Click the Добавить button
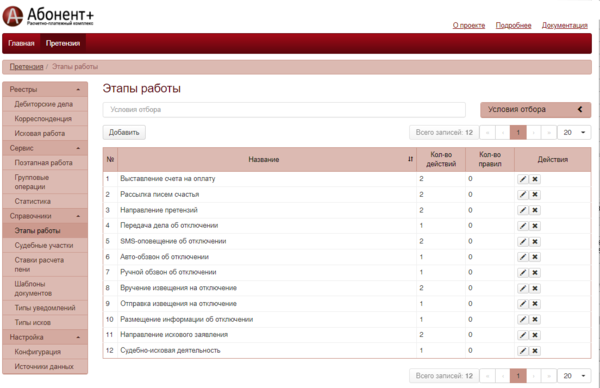The image size is (600, 388). click(124, 132)
